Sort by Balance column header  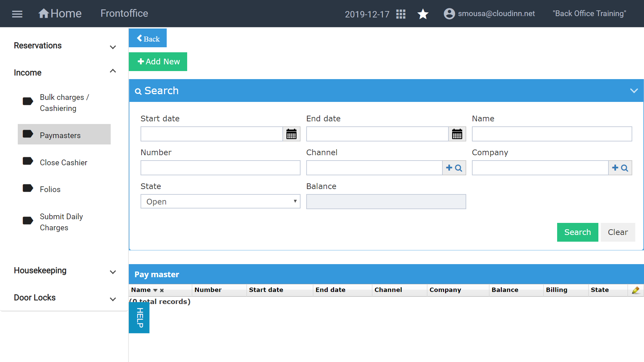click(505, 290)
